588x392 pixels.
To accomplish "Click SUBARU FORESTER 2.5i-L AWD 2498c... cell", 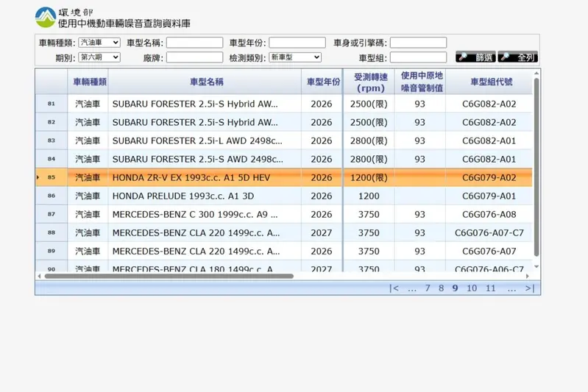I will pyautogui.click(x=205, y=140).
